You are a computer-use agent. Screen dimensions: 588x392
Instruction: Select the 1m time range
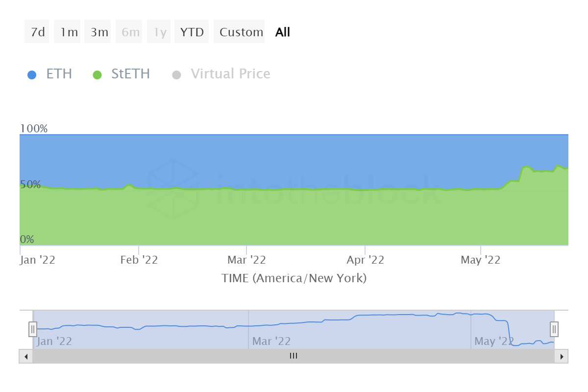68,32
